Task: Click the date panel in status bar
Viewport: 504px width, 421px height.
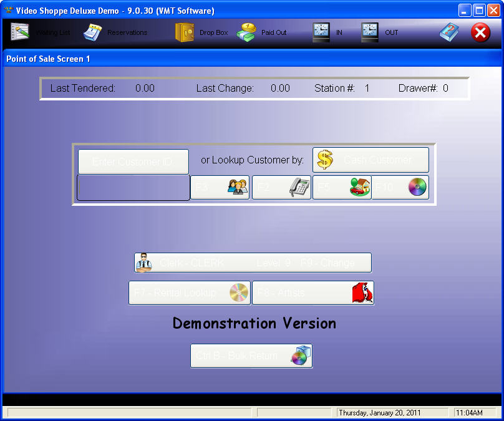Action: [392, 413]
